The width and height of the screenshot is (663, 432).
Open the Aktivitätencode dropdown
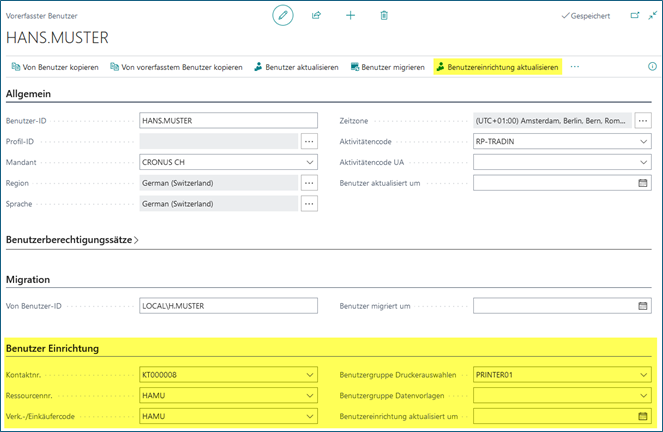coord(643,141)
